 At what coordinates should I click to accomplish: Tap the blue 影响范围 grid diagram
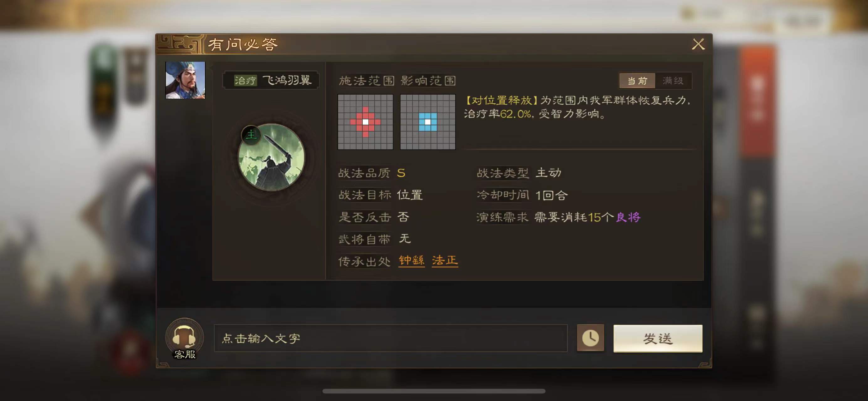[x=428, y=122]
